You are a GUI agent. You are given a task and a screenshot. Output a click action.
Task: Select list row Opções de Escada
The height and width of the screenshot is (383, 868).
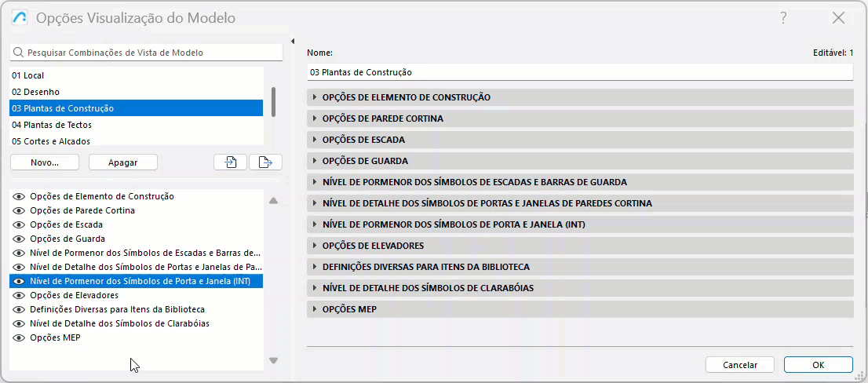tap(137, 224)
